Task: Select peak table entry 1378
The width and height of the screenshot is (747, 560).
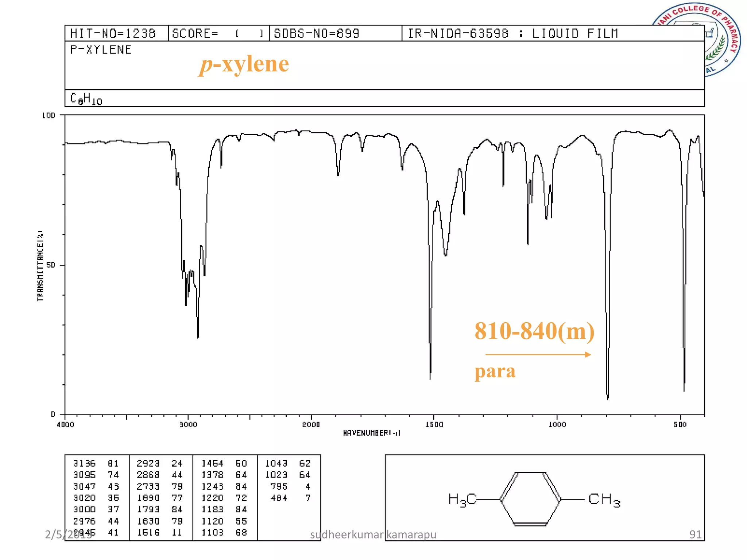Action: tap(224, 475)
